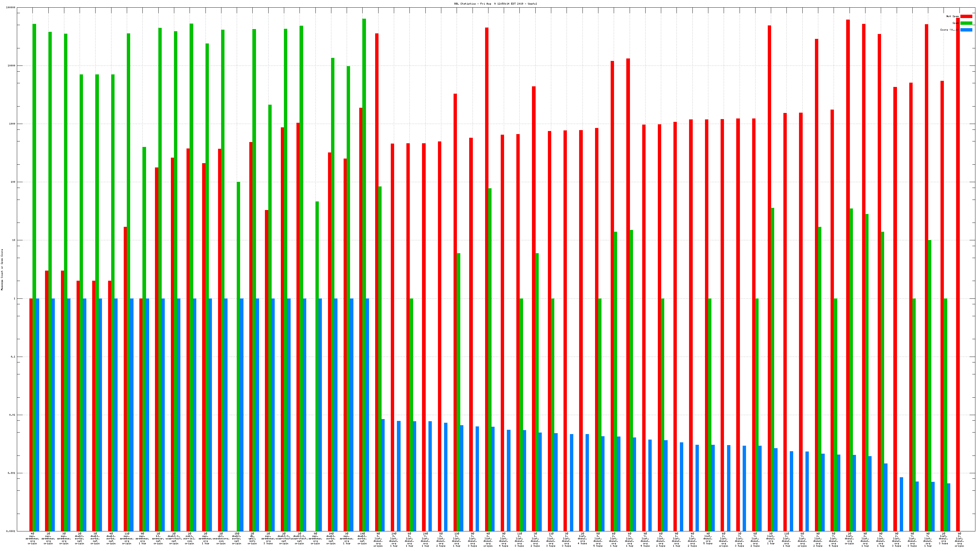
Task: Click the green Spam legend swatch
Action: click(966, 23)
